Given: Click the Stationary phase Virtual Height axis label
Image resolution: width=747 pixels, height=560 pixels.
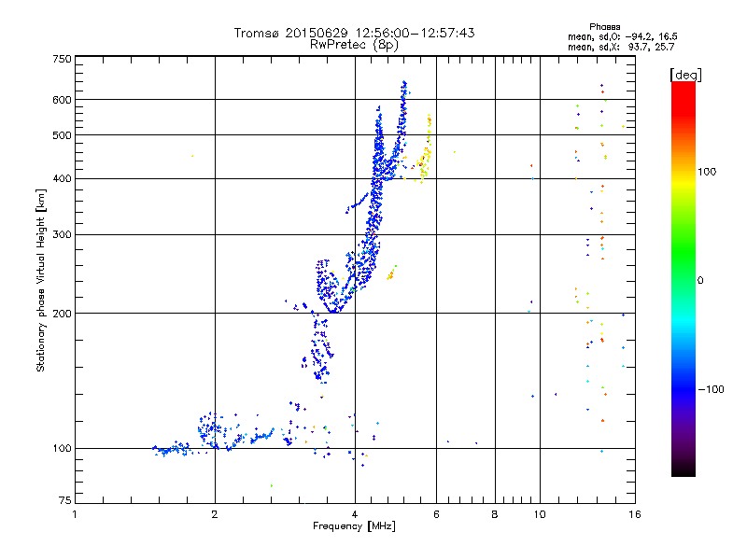Looking at the screenshot, I should [41, 280].
